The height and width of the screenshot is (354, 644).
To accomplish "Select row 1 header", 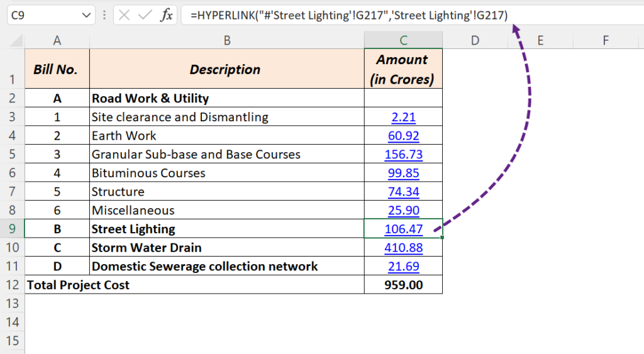I will pos(13,69).
